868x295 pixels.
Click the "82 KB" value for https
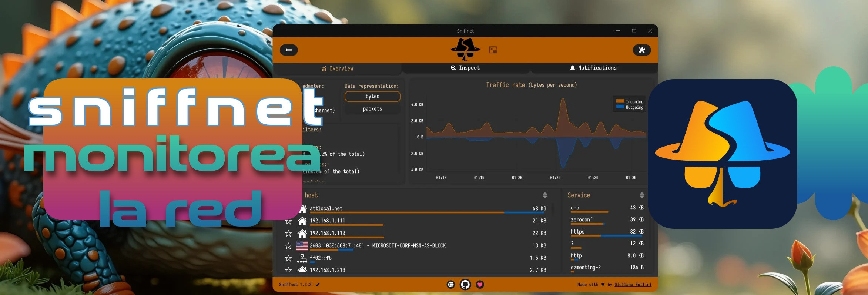pyautogui.click(x=637, y=232)
